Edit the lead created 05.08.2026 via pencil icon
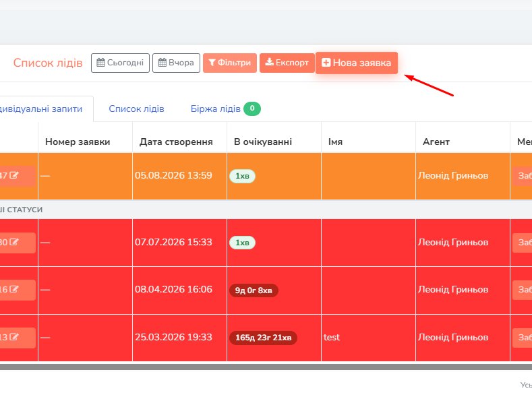Viewport: 532px width, 403px height. [14, 175]
